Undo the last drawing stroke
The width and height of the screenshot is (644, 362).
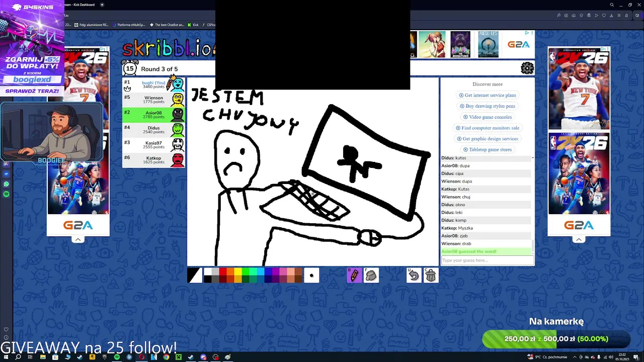click(414, 275)
